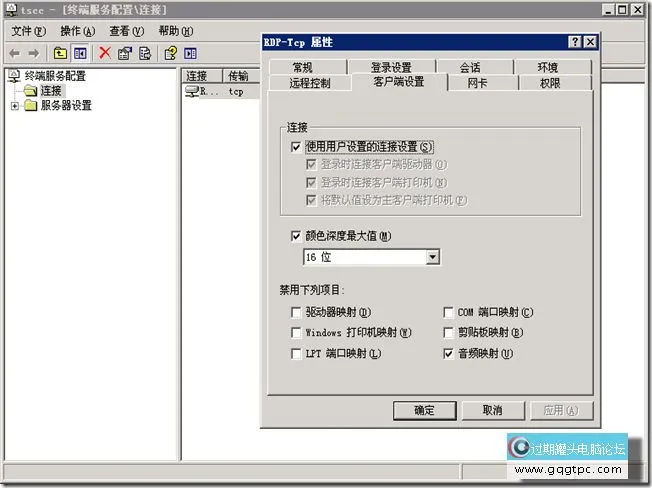Image resolution: width=652 pixels, height=488 pixels.
Task: Click the 传输 column header
Action: pyautogui.click(x=242, y=76)
